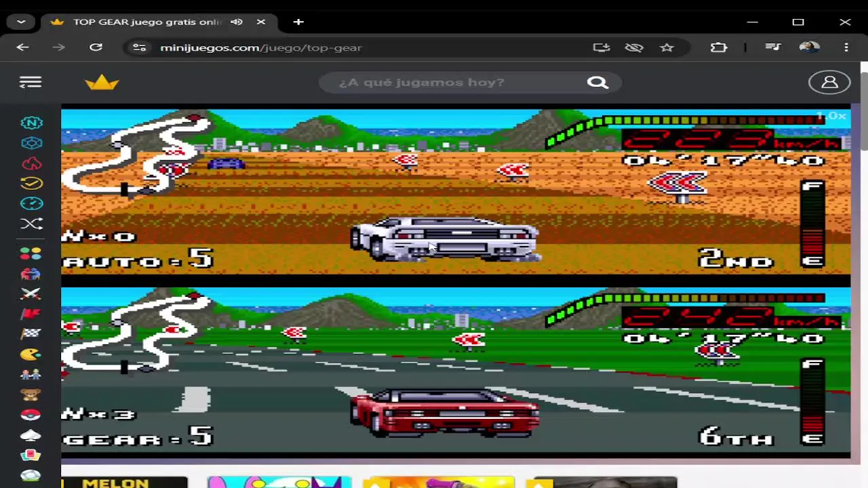
Task: Click the MELON game thumbnail below
Action: pos(124,483)
